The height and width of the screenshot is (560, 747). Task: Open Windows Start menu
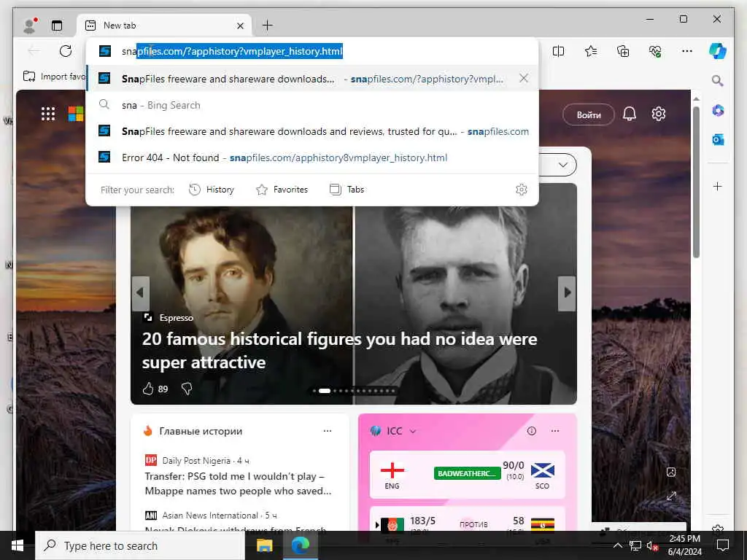18,545
